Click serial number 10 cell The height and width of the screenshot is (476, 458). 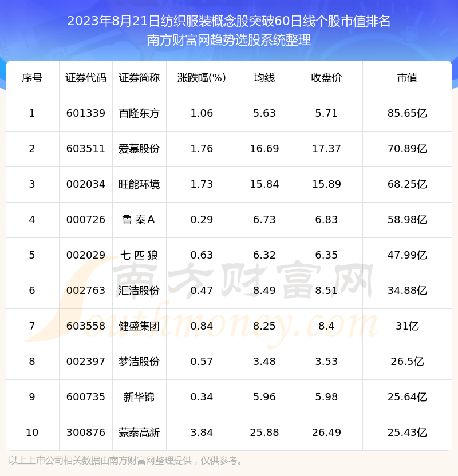[x=32, y=433]
